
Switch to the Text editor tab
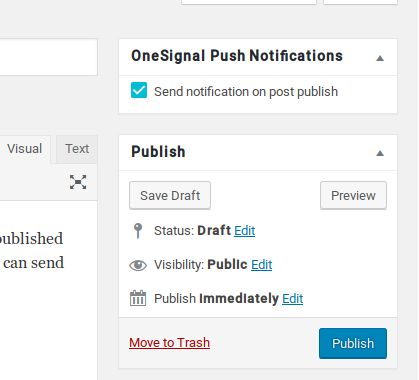pos(77,149)
